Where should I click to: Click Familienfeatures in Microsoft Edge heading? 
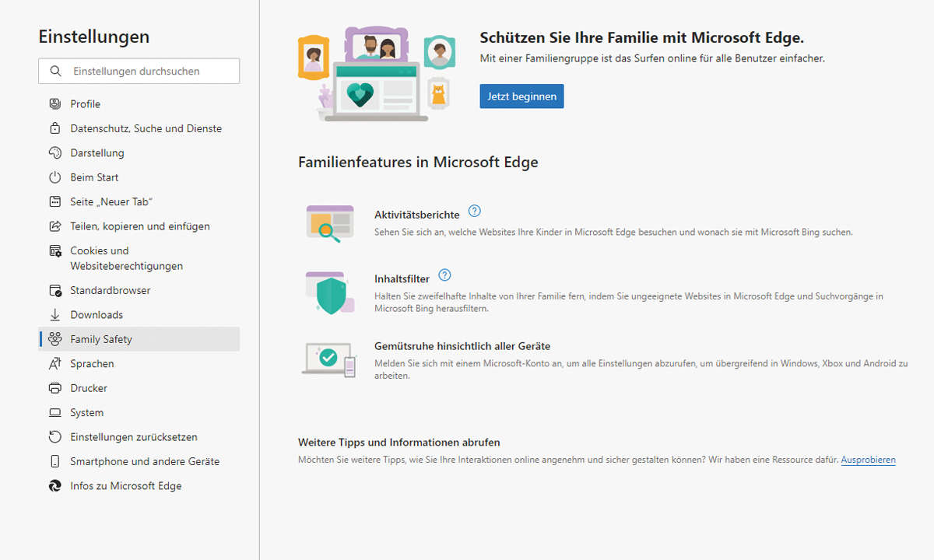(418, 163)
